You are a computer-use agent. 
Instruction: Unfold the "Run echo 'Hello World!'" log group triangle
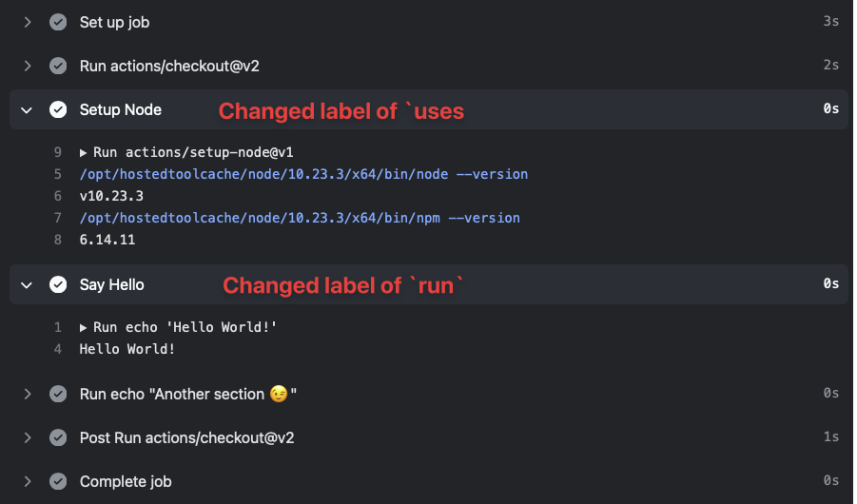tap(84, 327)
